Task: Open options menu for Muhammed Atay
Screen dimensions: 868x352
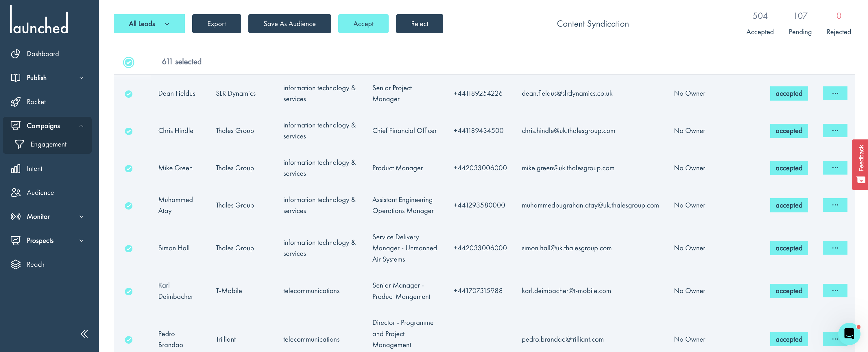Action: [x=835, y=205]
